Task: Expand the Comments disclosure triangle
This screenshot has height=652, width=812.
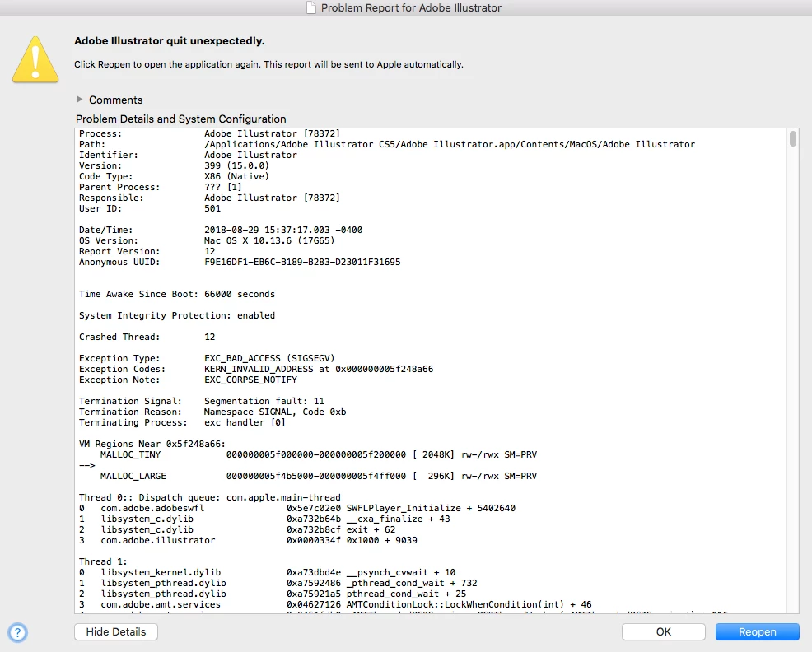Action: (79, 100)
